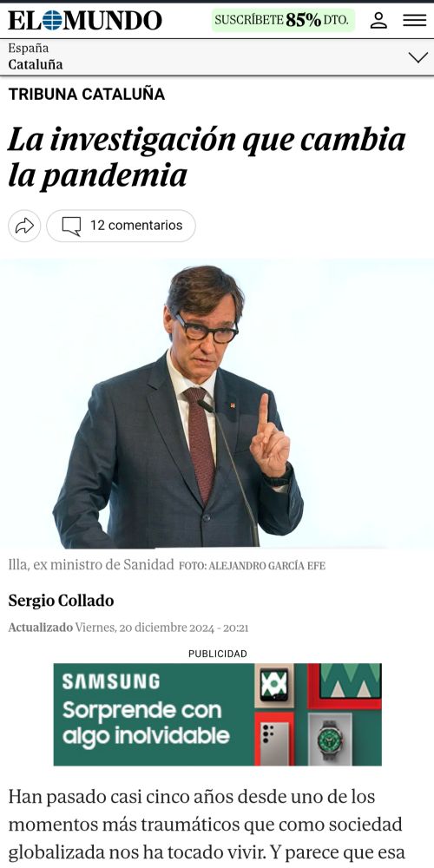This screenshot has height=868, width=434.
Task: Click Suscríbete 85% DTO. button
Action: pyautogui.click(x=283, y=21)
